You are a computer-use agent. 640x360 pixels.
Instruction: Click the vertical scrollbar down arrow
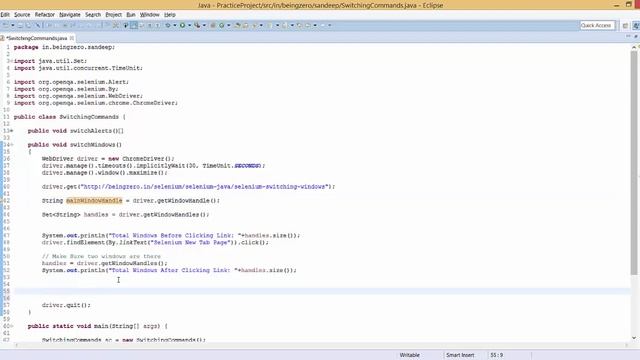pos(634,338)
